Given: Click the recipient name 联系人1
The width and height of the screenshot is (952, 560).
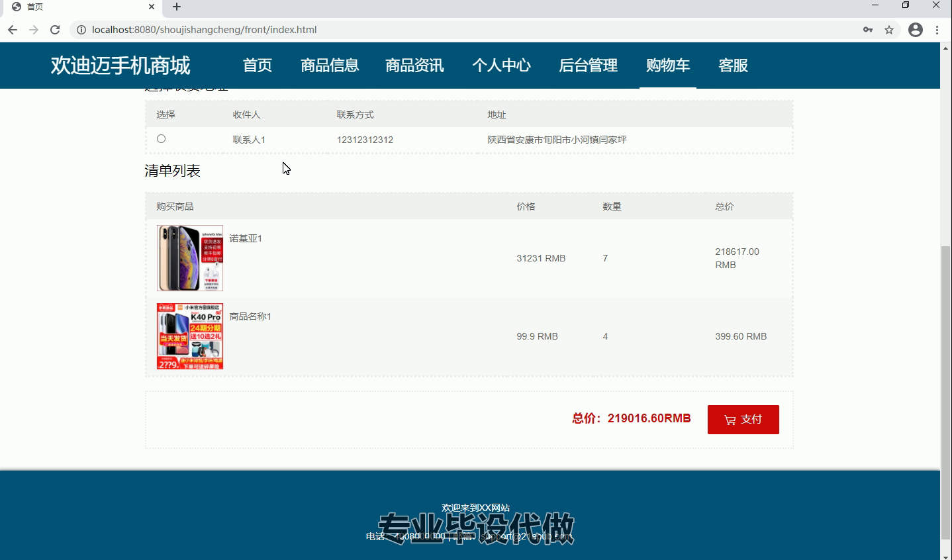Looking at the screenshot, I should [249, 140].
